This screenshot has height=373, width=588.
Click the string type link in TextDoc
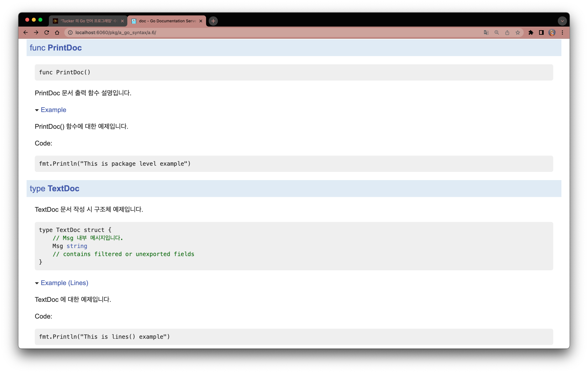(77, 246)
